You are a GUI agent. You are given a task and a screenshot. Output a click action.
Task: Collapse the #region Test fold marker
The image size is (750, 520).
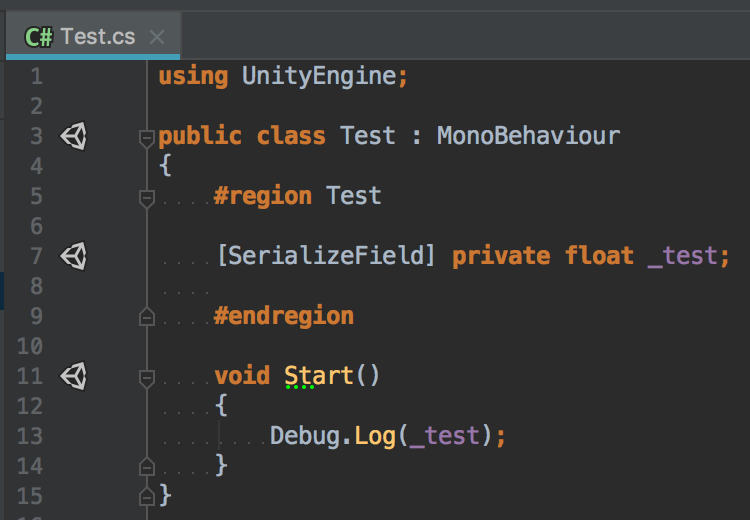click(147, 199)
